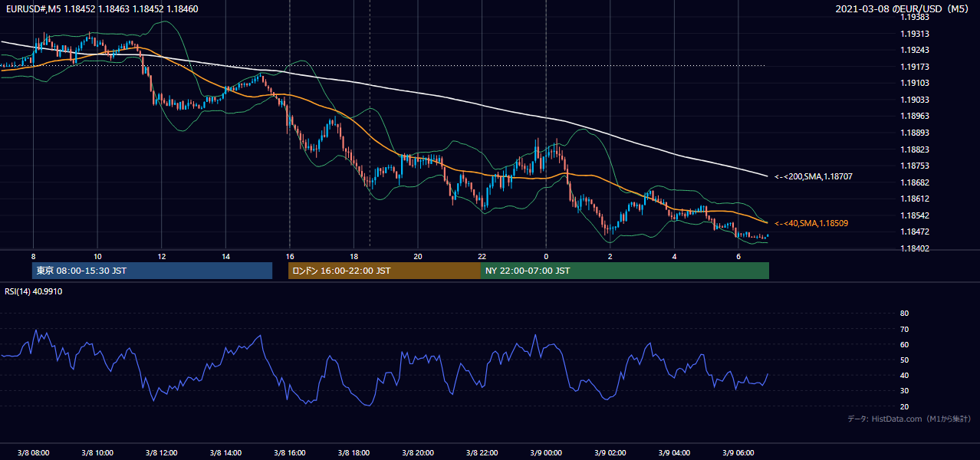
Task: Click hour tick 4 under the price chart
Action: pos(674,256)
